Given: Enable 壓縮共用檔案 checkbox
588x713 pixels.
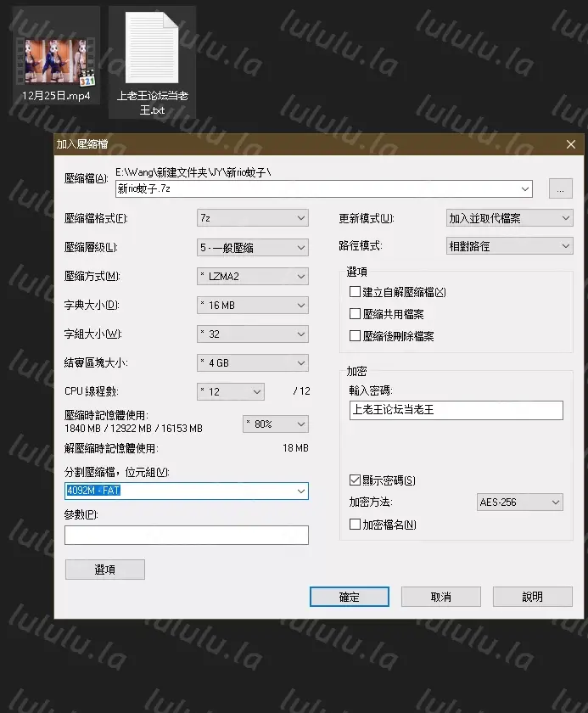Looking at the screenshot, I should point(355,314).
